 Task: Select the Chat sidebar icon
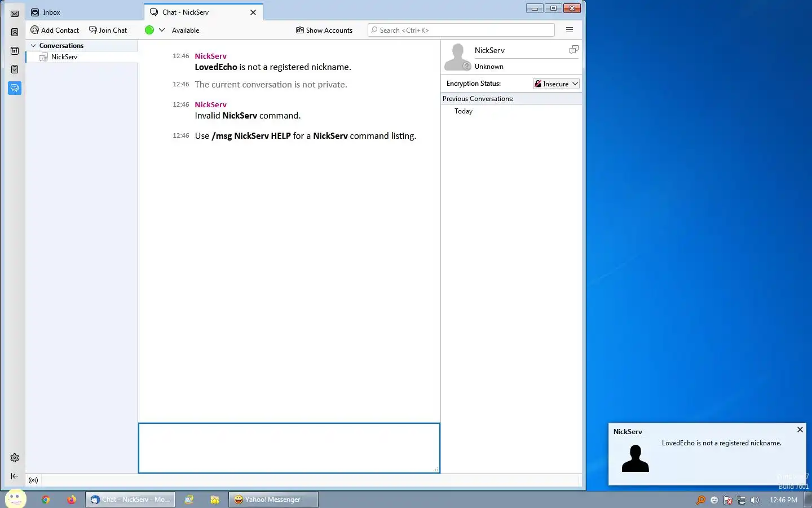(15, 88)
